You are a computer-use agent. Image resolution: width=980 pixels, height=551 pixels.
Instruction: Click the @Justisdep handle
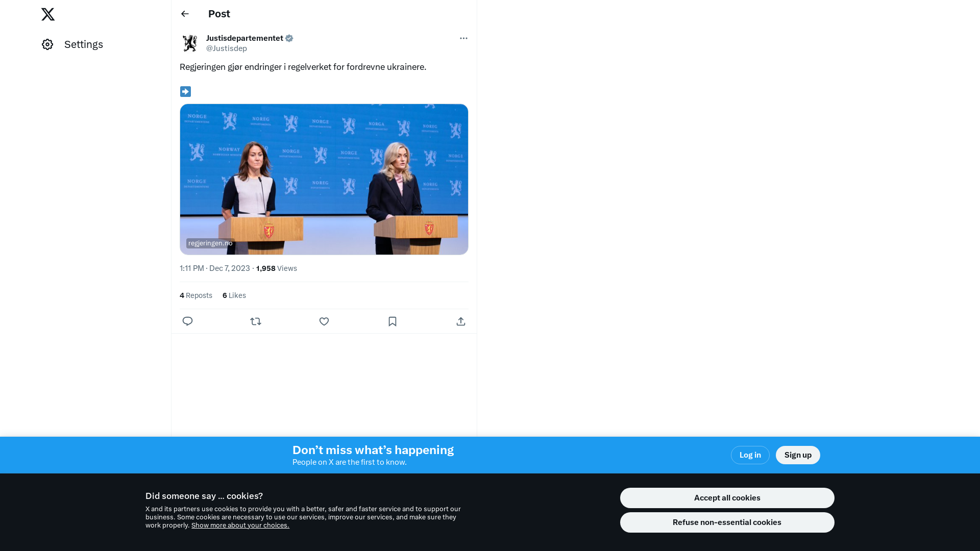click(x=227, y=48)
